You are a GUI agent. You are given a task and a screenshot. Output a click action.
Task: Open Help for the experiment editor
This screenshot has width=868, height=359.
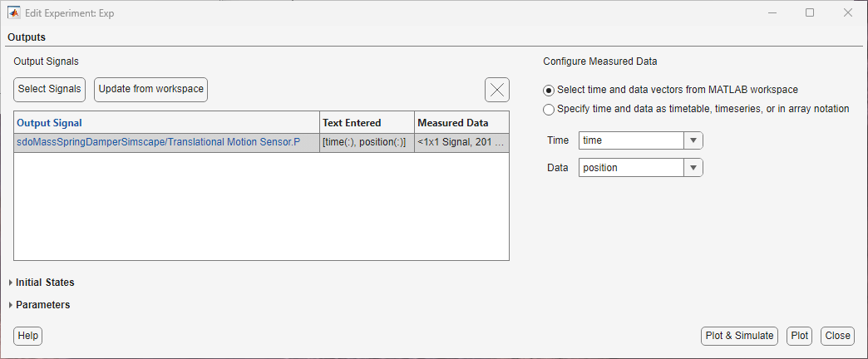pyautogui.click(x=27, y=336)
